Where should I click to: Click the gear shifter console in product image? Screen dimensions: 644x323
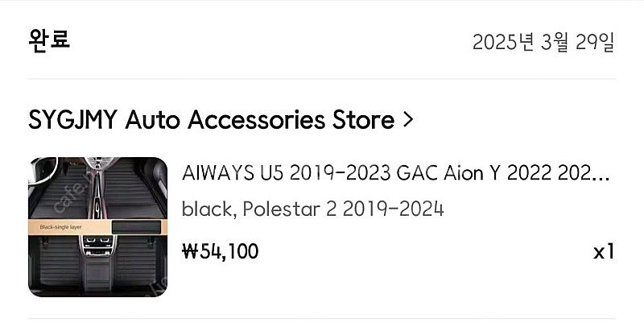(97, 195)
